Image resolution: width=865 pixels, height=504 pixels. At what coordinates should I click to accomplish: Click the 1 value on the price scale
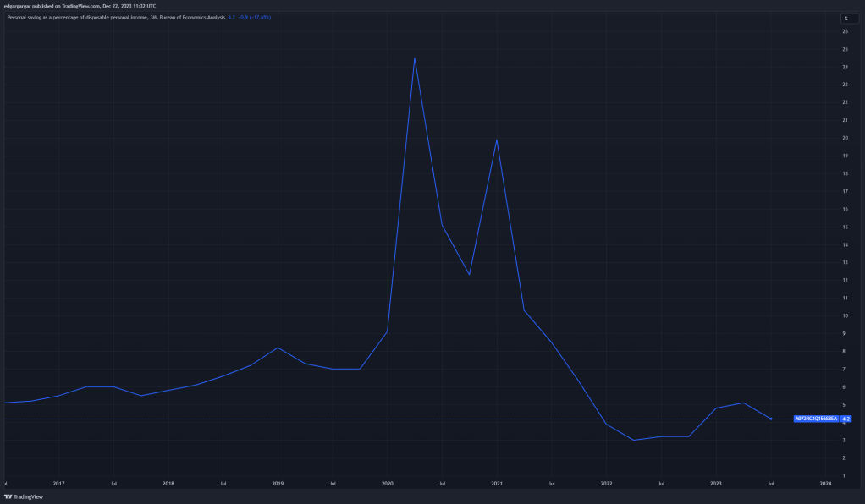click(845, 475)
